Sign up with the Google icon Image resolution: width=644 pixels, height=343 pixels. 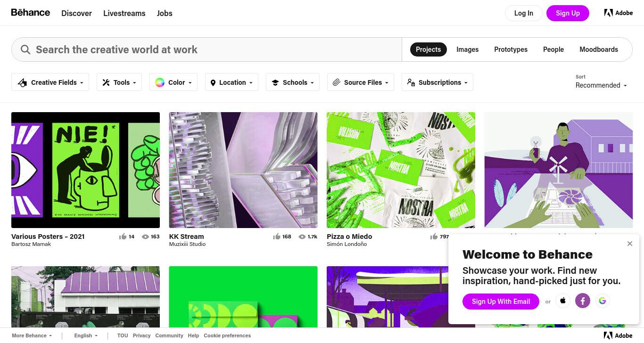pos(603,301)
